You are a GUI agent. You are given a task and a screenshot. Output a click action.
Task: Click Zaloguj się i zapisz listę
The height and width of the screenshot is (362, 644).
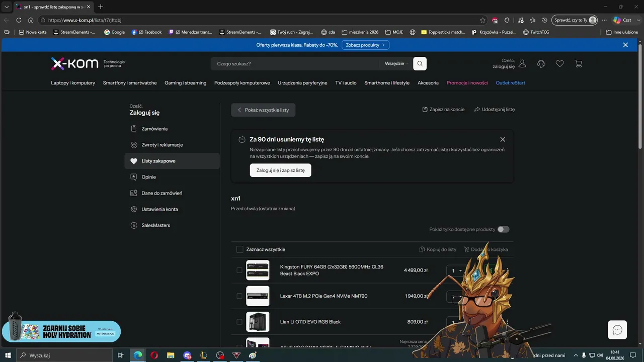point(280,170)
